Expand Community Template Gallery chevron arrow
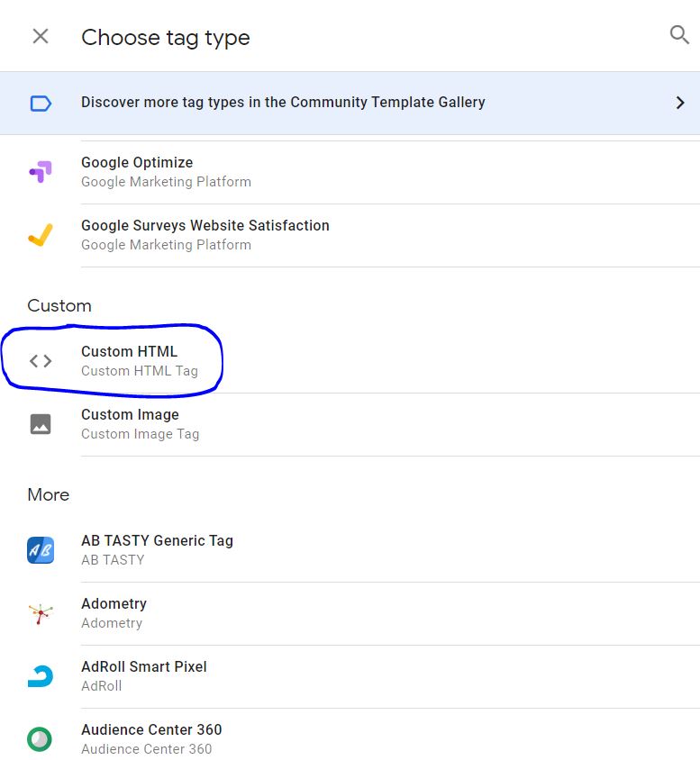This screenshot has width=700, height=760. click(x=680, y=103)
